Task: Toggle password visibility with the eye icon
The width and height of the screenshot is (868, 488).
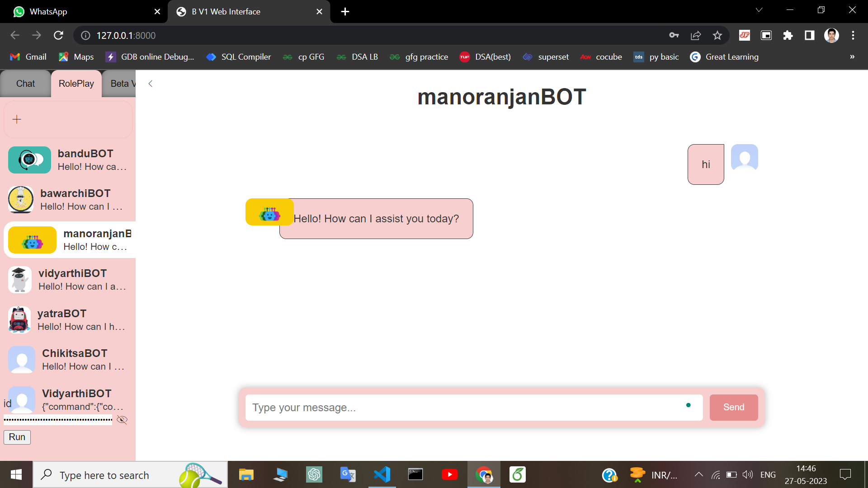Action: coord(122,420)
